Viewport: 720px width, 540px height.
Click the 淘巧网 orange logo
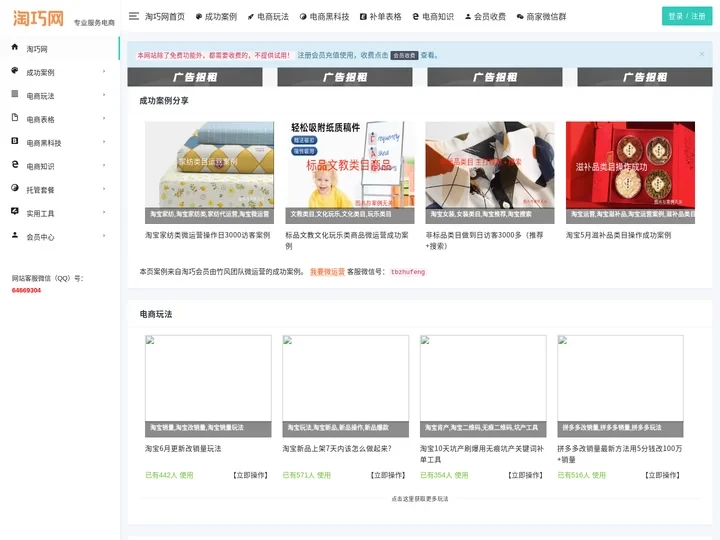click(x=39, y=18)
